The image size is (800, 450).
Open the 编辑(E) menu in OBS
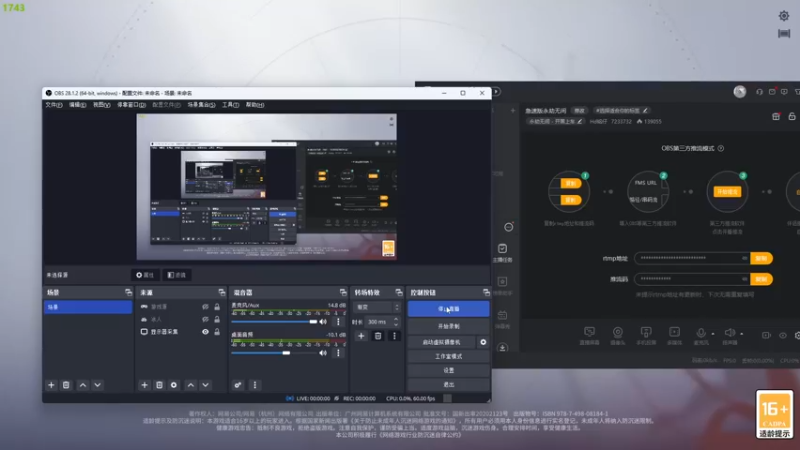tap(78, 105)
